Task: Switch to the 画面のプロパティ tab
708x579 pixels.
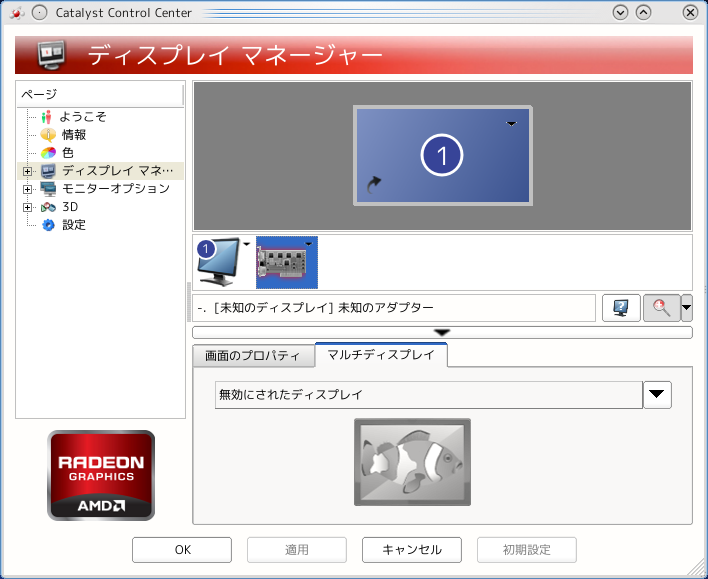Action: (x=253, y=356)
